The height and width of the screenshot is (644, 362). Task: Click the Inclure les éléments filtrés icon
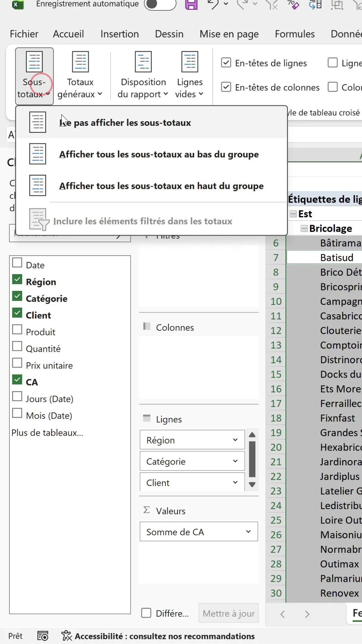(39, 220)
